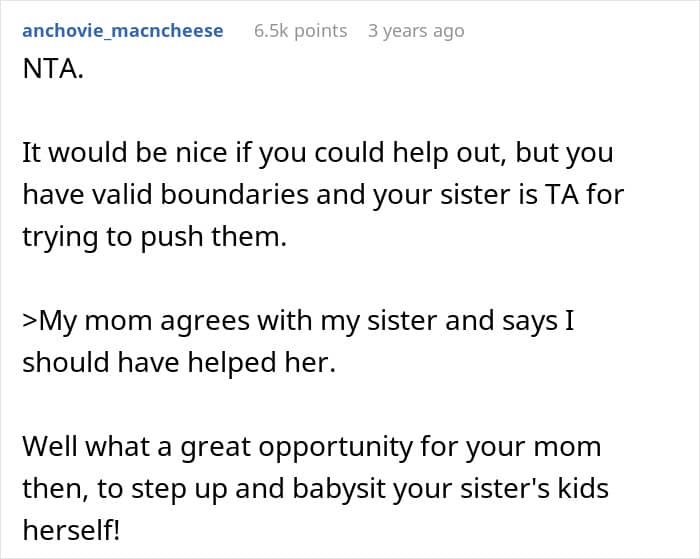The height and width of the screenshot is (559, 700).
Task: Open anchovie_macncheese user profile link
Action: point(123,31)
